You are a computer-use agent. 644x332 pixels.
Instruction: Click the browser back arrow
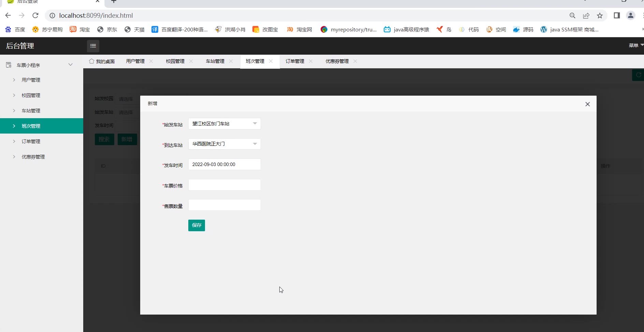(8, 15)
